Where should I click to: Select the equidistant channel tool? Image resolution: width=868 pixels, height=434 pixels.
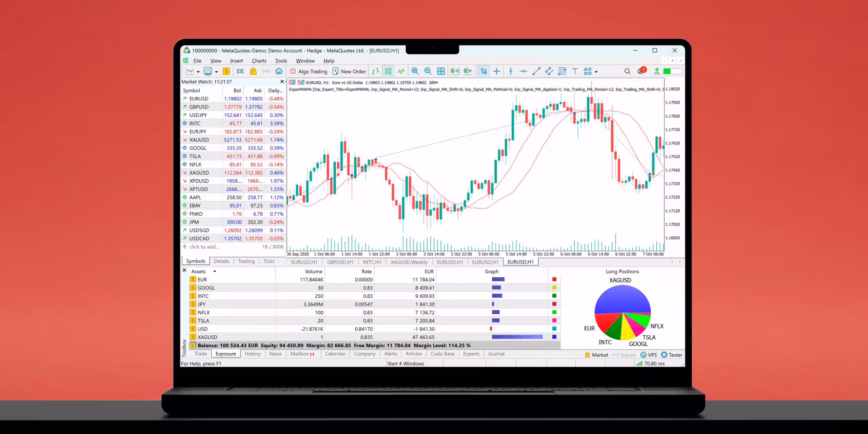pos(549,71)
